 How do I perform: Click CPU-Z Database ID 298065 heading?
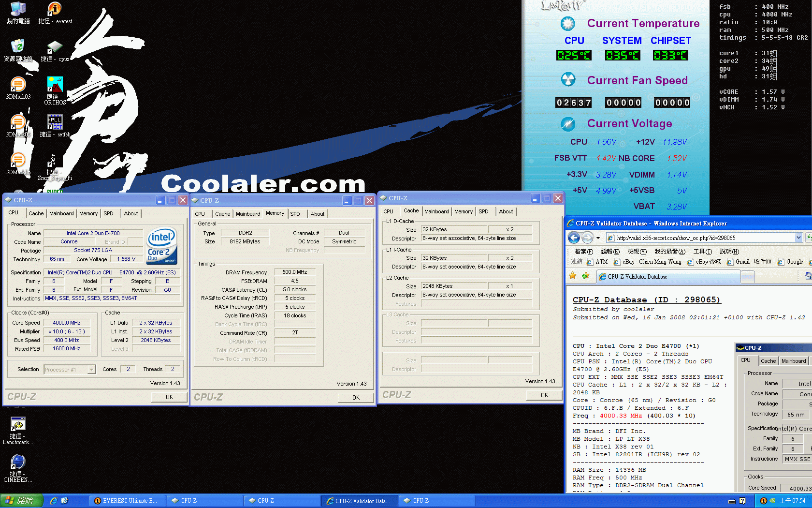click(x=647, y=300)
